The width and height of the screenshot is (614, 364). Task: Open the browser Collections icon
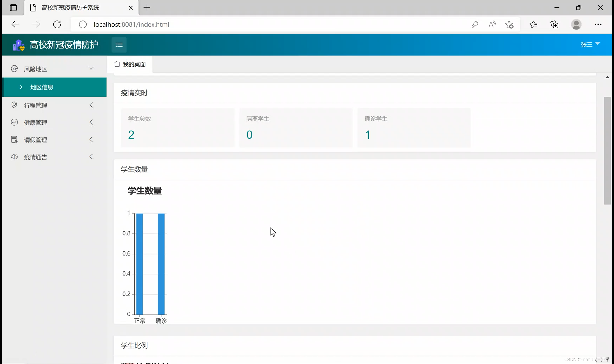tap(554, 24)
